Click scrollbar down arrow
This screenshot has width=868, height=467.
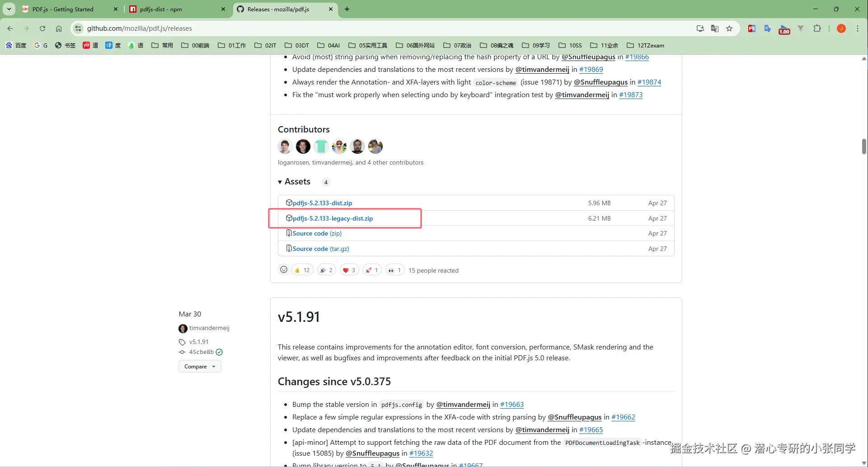(x=864, y=463)
